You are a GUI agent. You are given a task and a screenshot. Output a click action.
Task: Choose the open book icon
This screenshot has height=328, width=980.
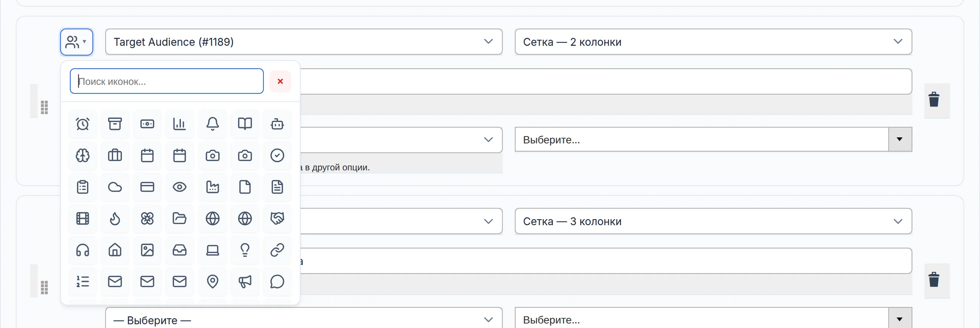tap(245, 124)
